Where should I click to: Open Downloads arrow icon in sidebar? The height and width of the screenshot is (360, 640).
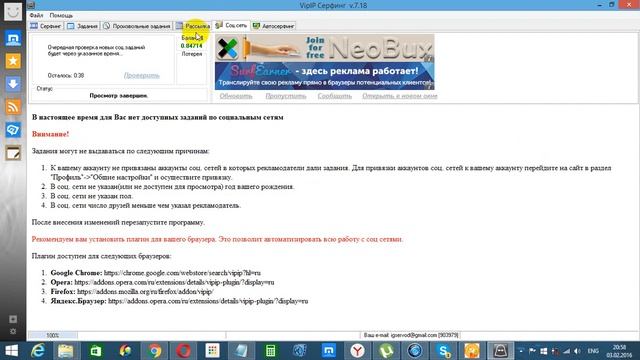[13, 84]
